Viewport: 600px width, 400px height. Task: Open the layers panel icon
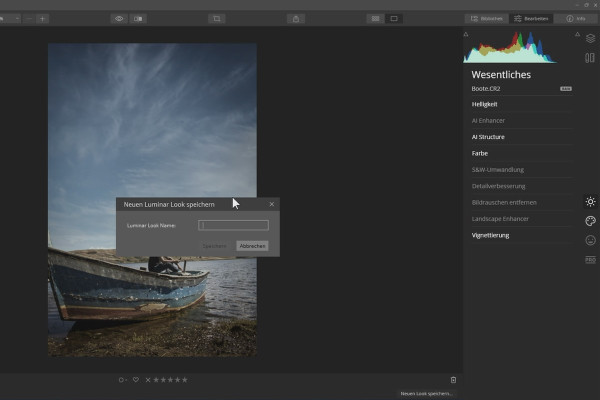590,38
